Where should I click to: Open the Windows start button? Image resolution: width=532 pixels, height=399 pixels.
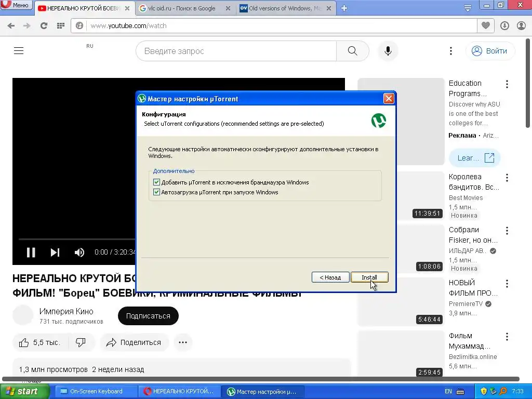point(24,391)
